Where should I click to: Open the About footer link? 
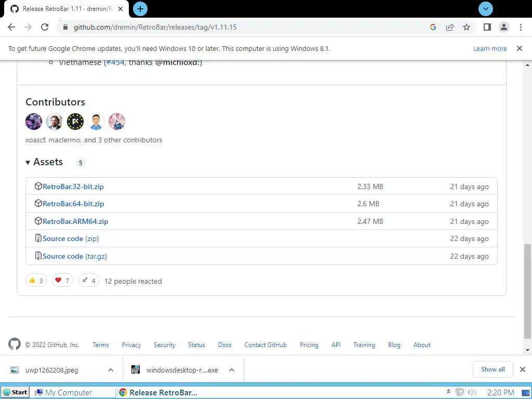coord(422,345)
